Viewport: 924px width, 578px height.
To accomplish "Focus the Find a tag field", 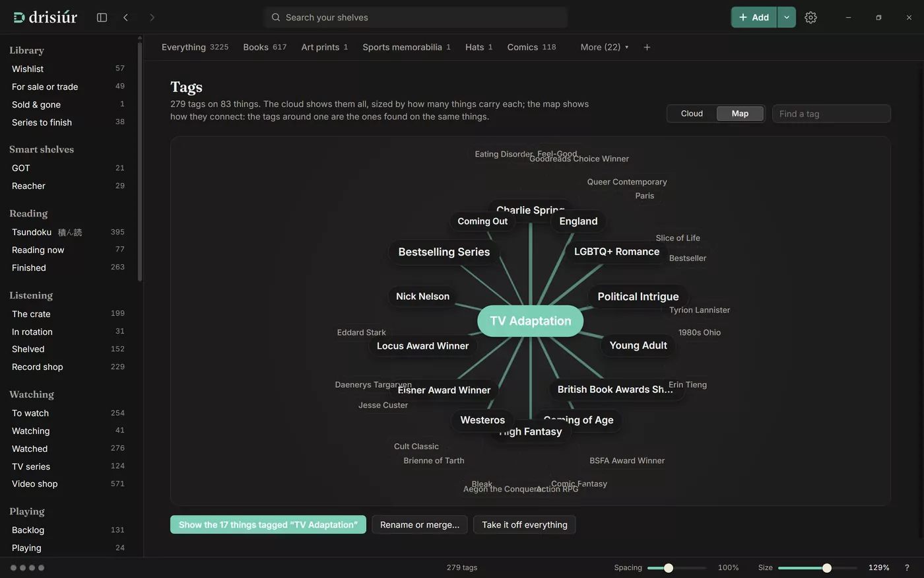I will [x=832, y=114].
